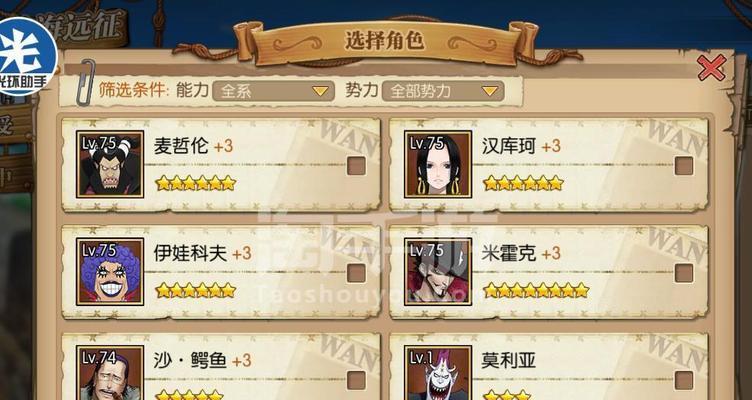Tap the blue 光环助手 floating icon
Image resolution: width=752 pixels, height=400 pixels.
pyautogui.click(x=27, y=57)
